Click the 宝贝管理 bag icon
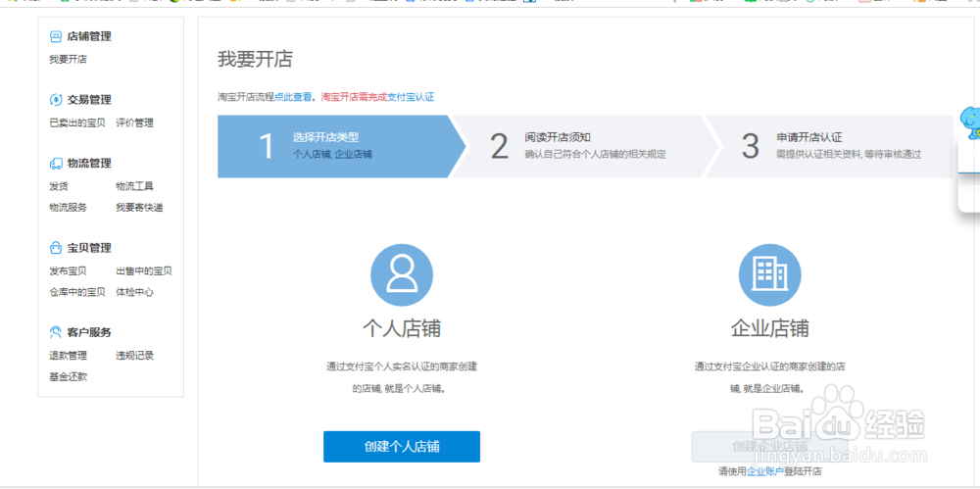Screen dimensions: 980x489 (x=56, y=248)
